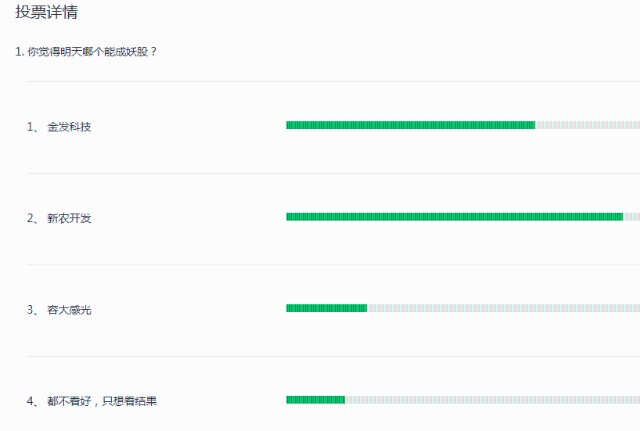The width and height of the screenshot is (640, 431).
Task: Click the number 4、 beside 都不看好
Action: coord(33,401)
